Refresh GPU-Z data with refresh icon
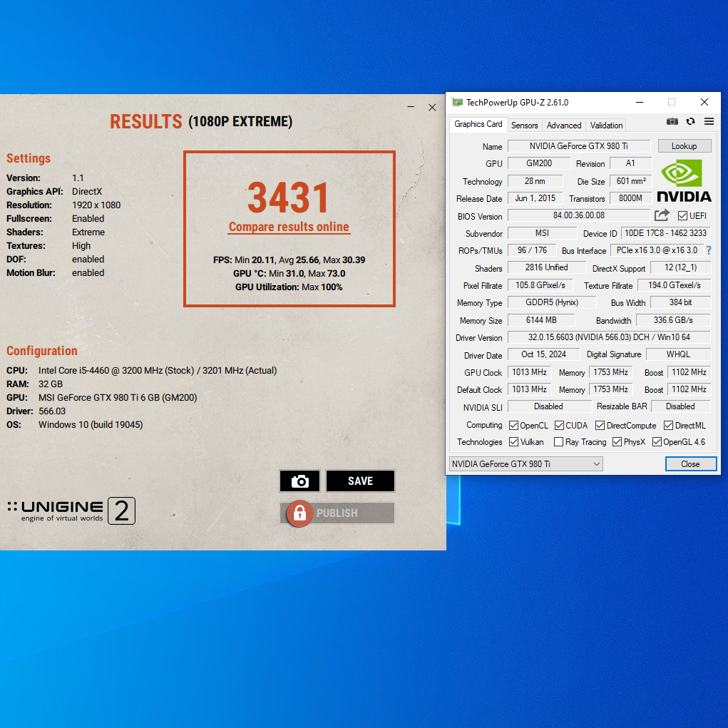This screenshot has height=728, width=728. tap(690, 122)
